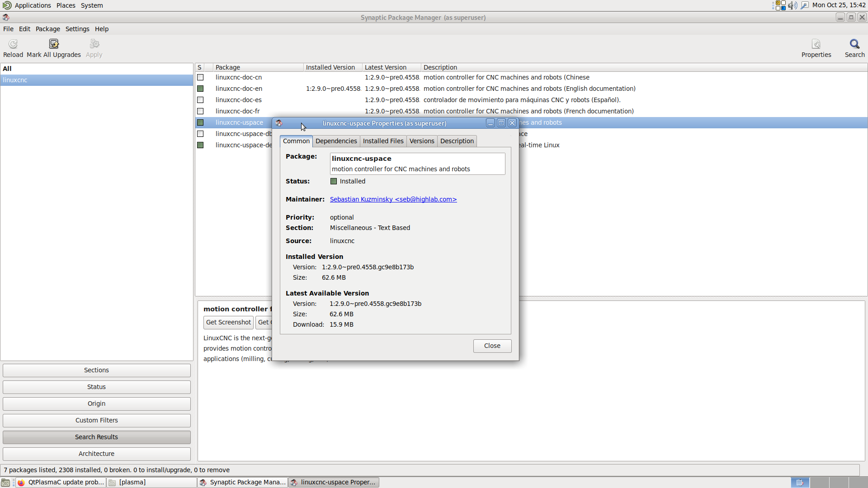Show the Origin filter list
The width and height of the screenshot is (868, 488).
(x=96, y=404)
